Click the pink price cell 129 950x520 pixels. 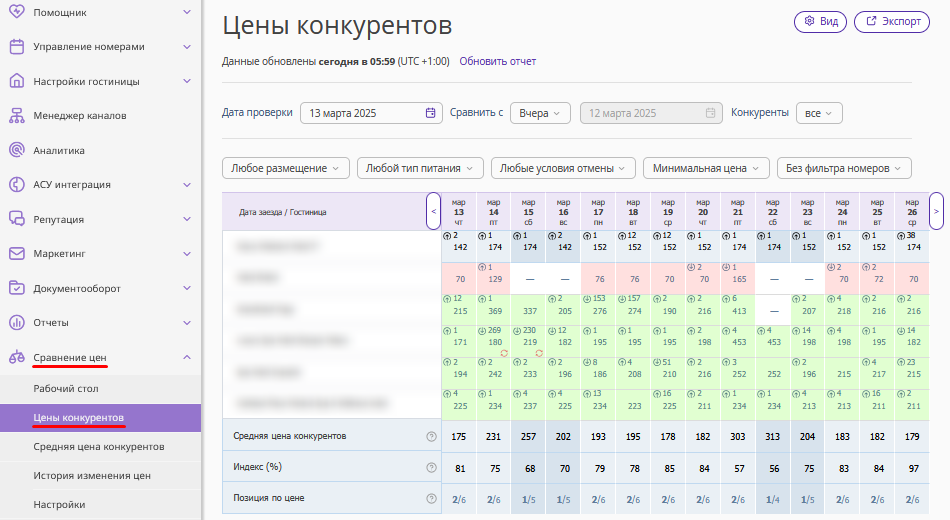pos(495,279)
